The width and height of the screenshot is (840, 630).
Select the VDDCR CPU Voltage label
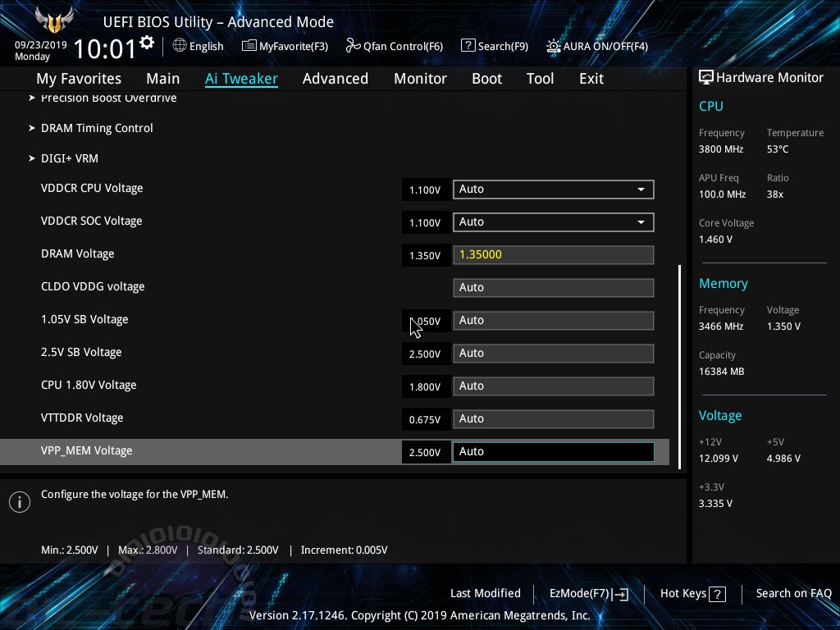point(92,189)
